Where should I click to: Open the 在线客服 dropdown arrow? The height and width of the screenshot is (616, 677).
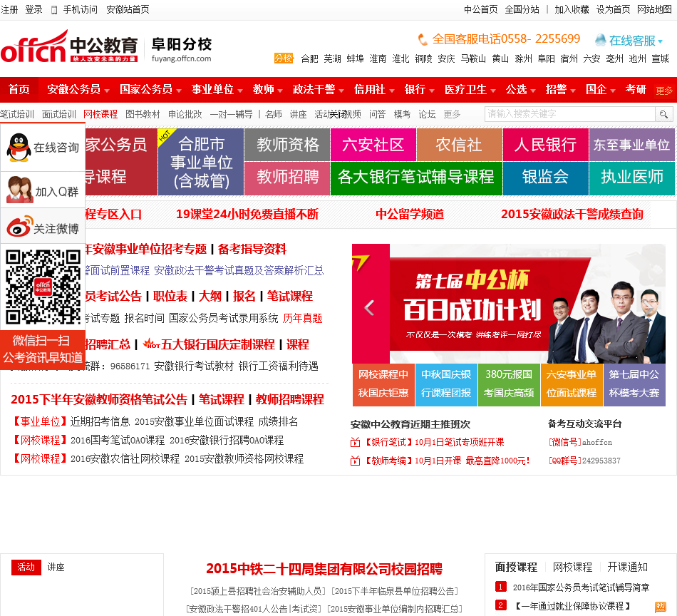tap(660, 41)
